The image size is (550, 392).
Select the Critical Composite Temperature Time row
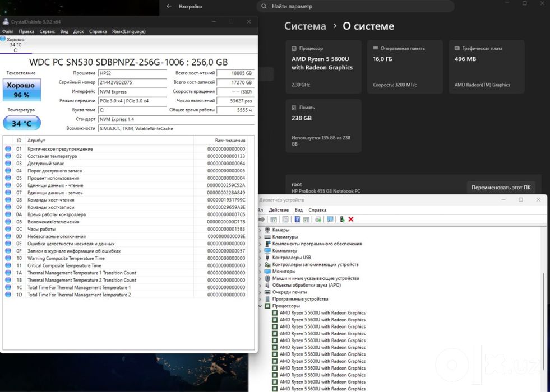pos(126,265)
